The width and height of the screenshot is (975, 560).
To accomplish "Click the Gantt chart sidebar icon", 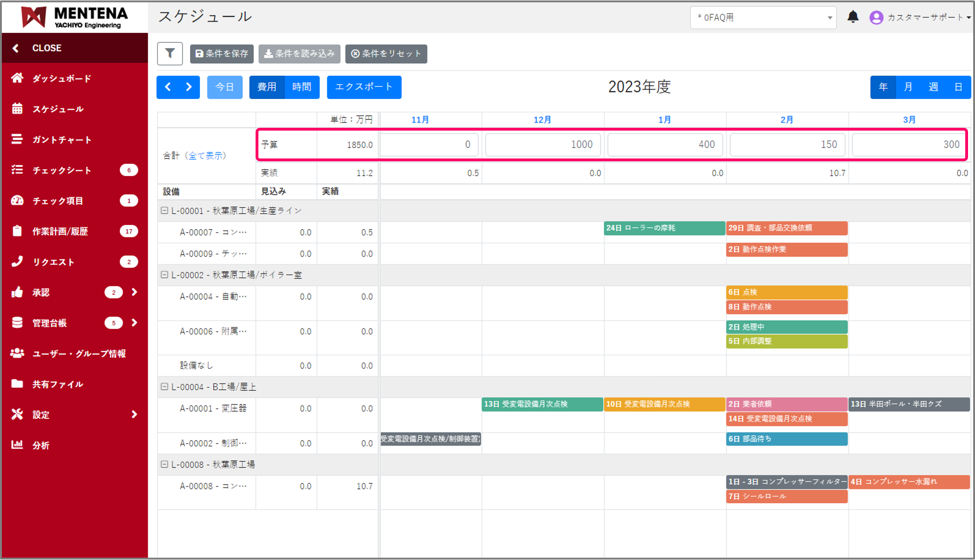I will pyautogui.click(x=17, y=139).
